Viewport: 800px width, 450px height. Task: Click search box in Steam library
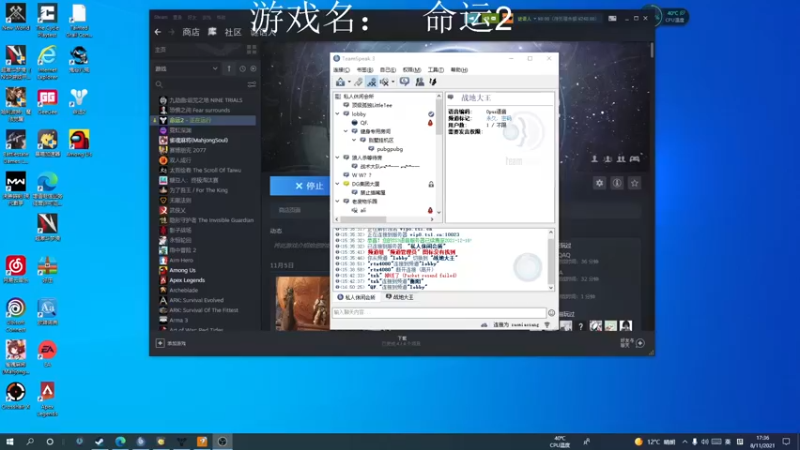click(x=202, y=84)
